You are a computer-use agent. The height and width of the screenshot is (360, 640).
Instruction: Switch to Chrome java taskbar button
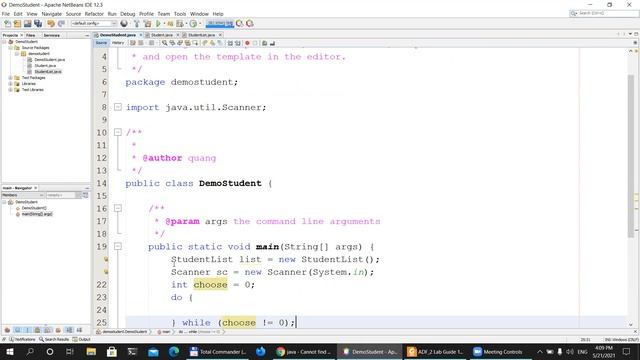304,351
